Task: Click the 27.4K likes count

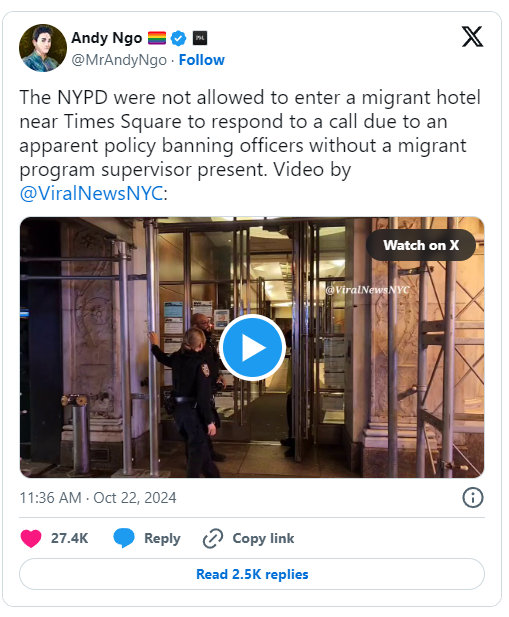Action: [x=69, y=538]
